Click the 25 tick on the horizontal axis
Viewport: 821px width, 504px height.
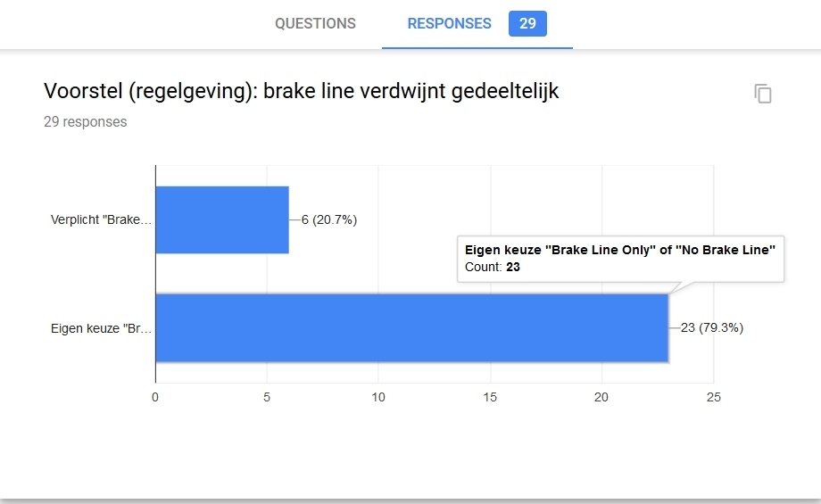point(712,397)
